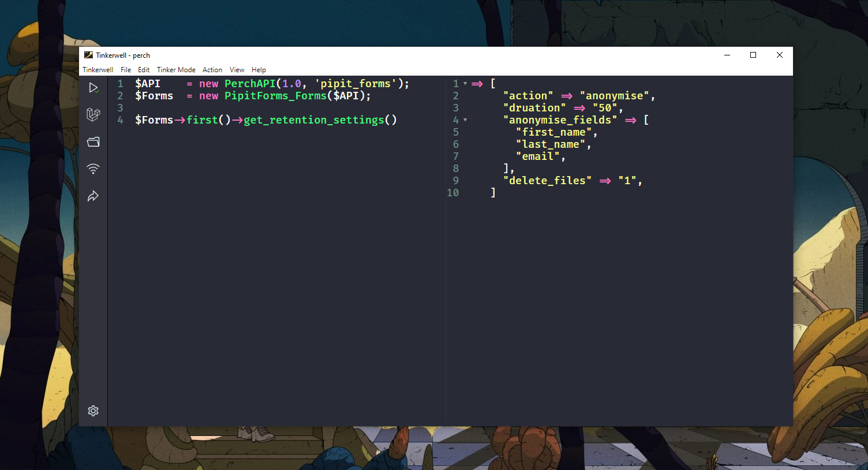Collapse the anonymise_fields array fold arrow

(465, 120)
